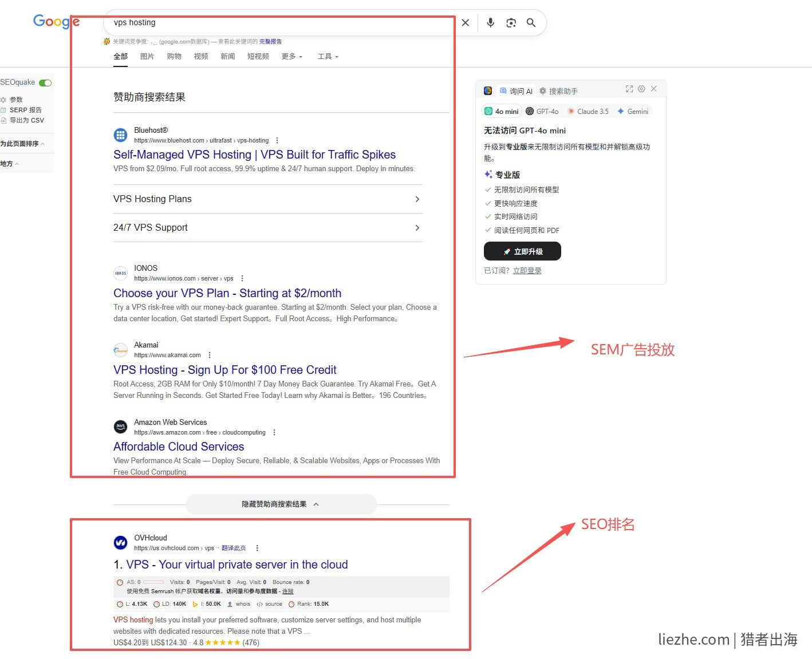Switch to the 图片 tab

(147, 57)
